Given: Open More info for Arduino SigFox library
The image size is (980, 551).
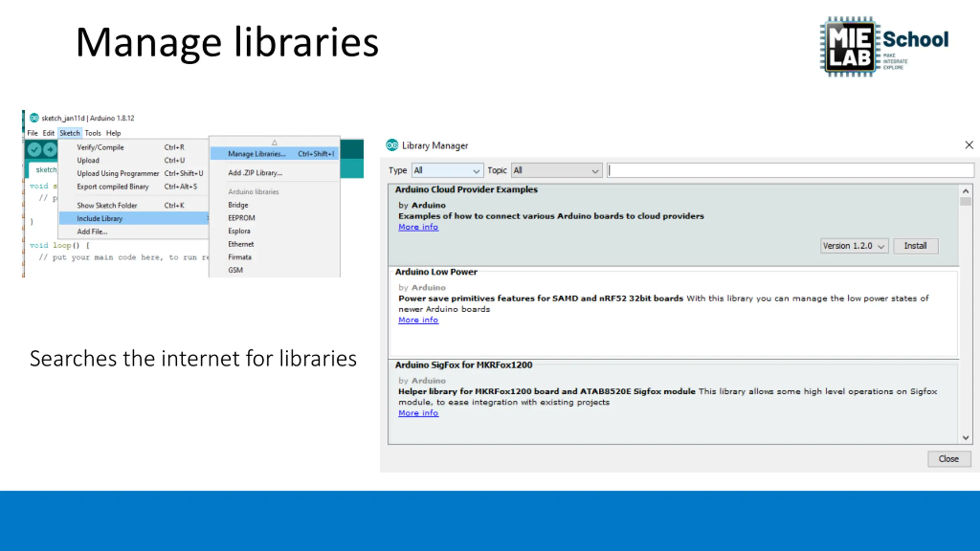Looking at the screenshot, I should point(418,413).
